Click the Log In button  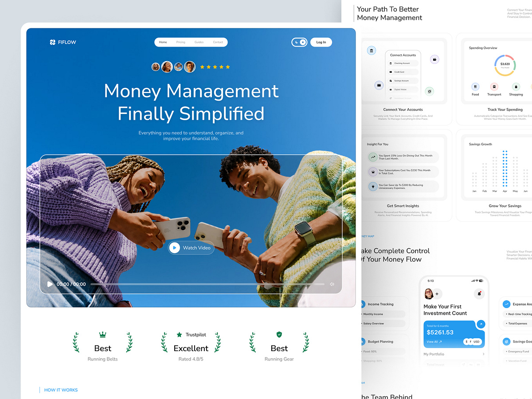point(321,42)
